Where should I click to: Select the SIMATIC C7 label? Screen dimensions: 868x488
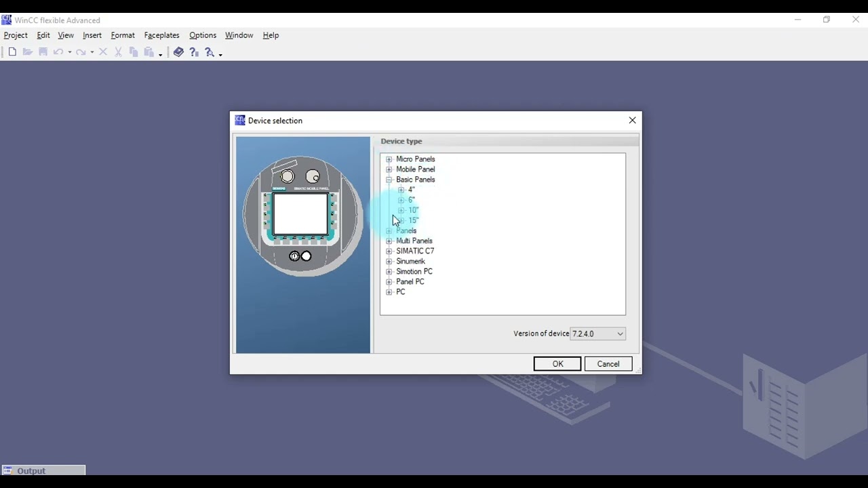pos(415,251)
